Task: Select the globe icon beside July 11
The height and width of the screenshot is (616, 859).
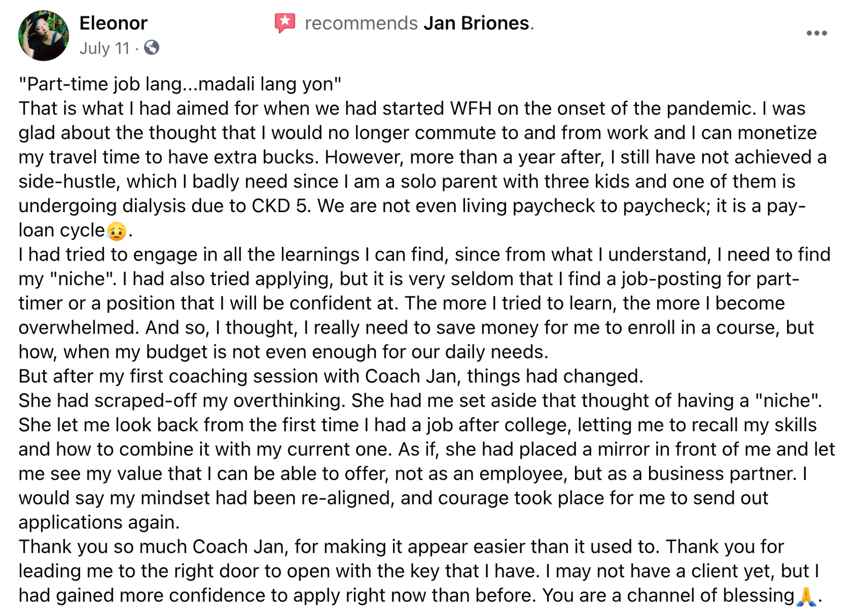Action: [151, 48]
